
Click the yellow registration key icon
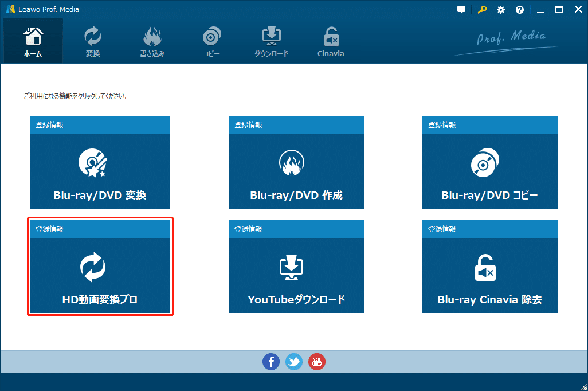481,9
